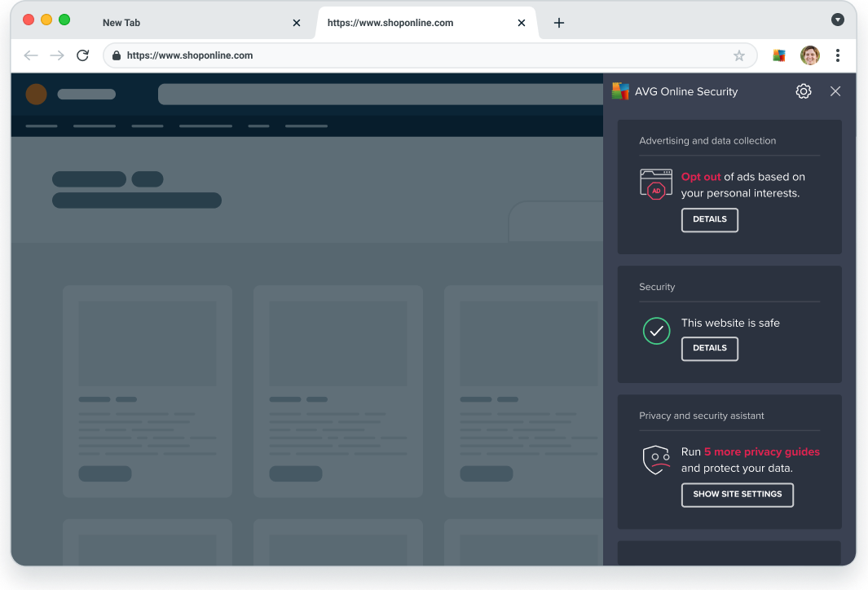This screenshot has height=590, width=868.
Task: Open the browser profile avatar
Action: pyautogui.click(x=809, y=55)
